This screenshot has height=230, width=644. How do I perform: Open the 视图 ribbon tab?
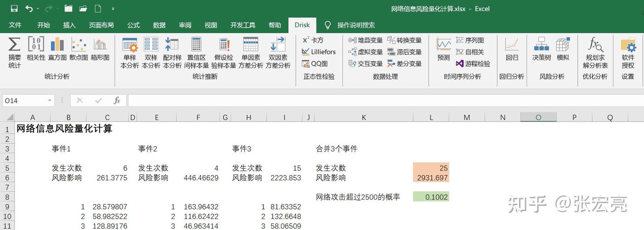211,25
